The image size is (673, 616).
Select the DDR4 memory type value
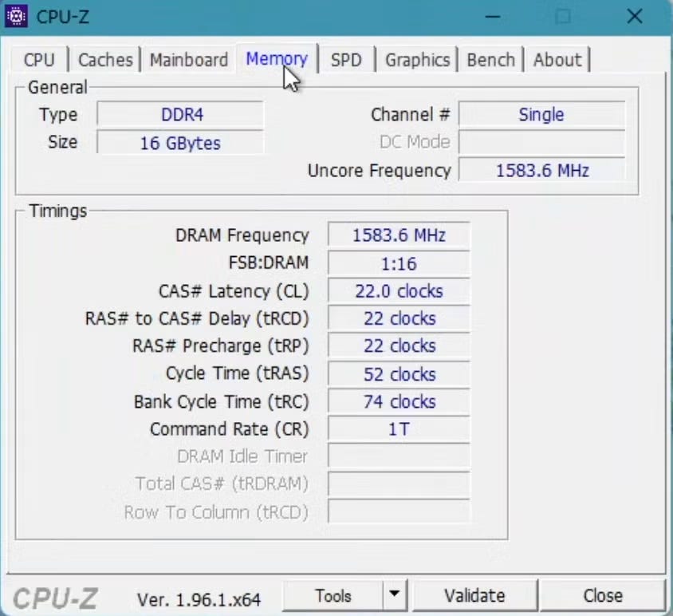180,115
